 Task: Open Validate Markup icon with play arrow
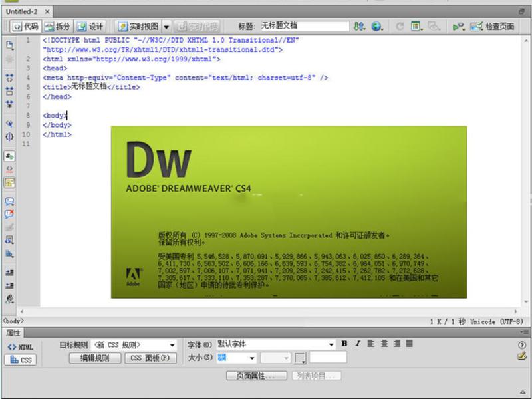pos(458,26)
